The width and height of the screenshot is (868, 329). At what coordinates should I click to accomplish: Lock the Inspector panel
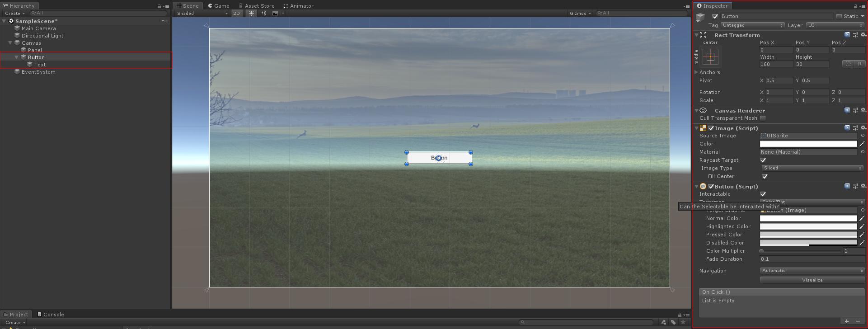pyautogui.click(x=855, y=6)
